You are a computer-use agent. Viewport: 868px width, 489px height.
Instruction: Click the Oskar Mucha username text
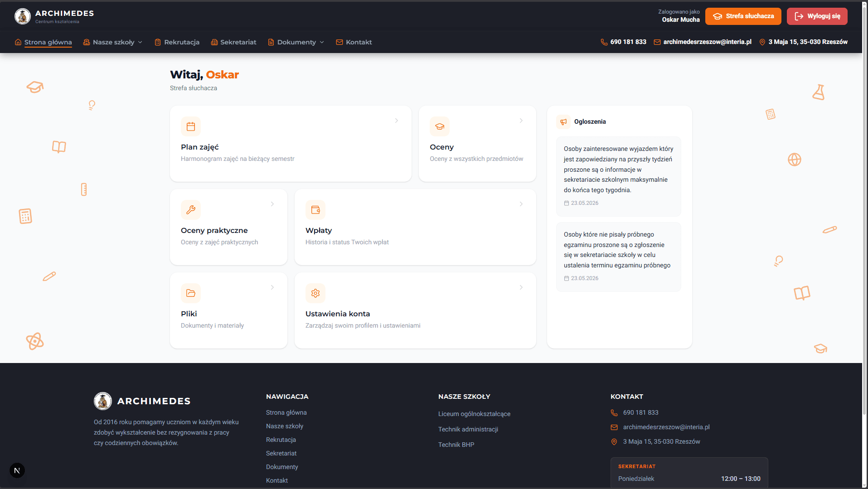[680, 20]
